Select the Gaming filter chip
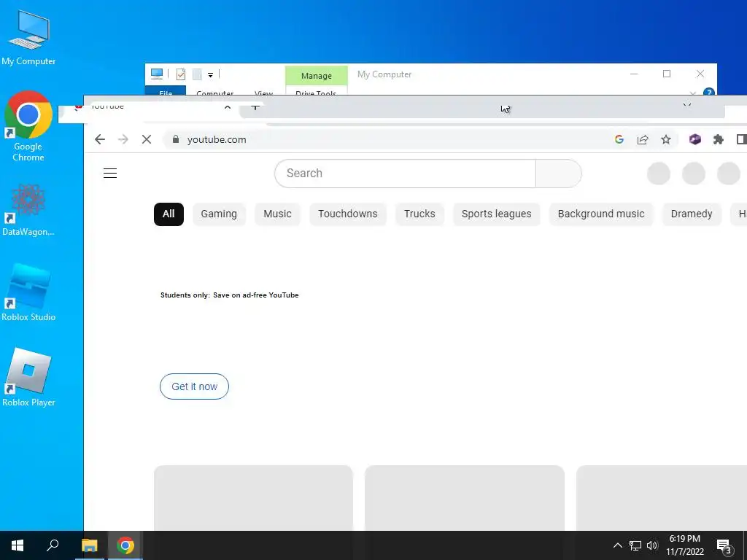This screenshot has width=747, height=560. tap(219, 214)
